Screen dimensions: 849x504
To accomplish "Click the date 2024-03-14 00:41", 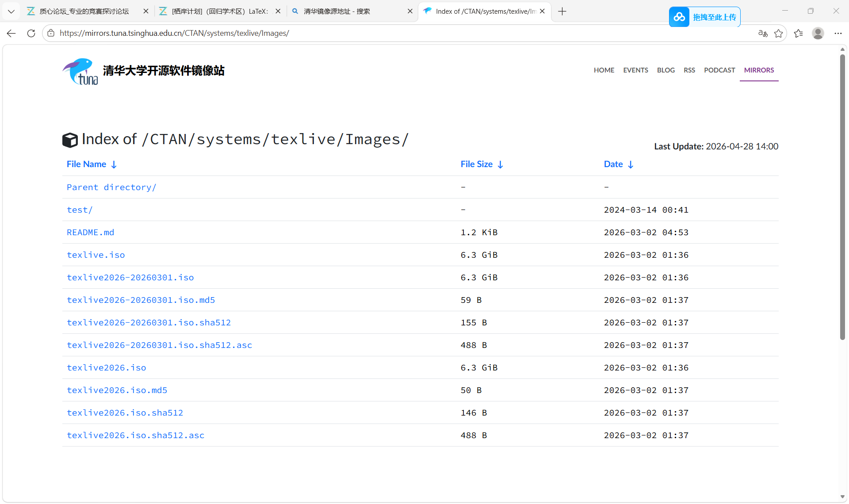I will coord(646,210).
